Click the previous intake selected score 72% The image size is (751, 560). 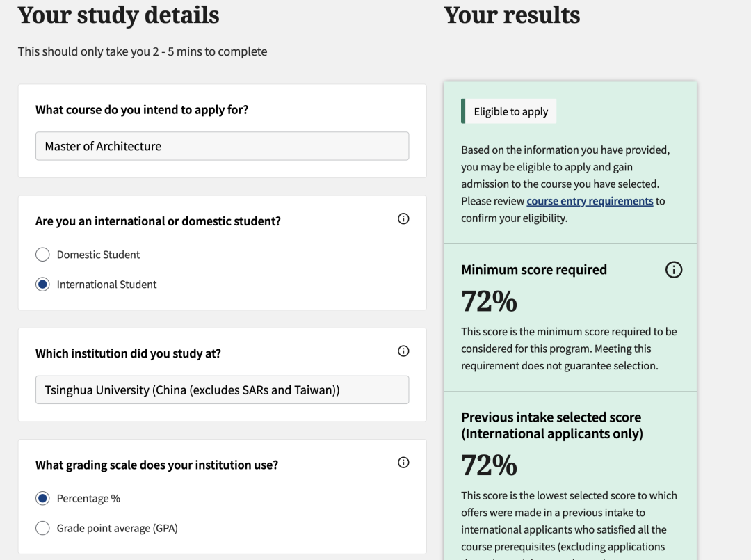pyautogui.click(x=489, y=465)
